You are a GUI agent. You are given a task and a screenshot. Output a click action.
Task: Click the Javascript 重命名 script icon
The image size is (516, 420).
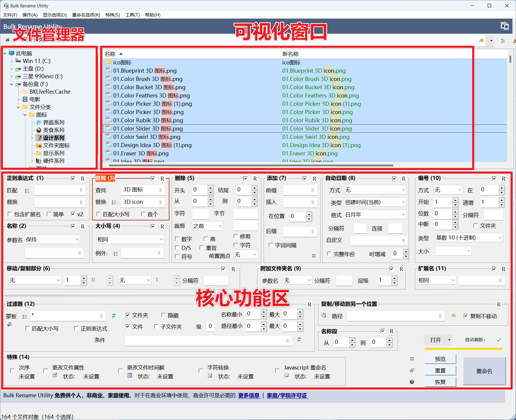coord(286,375)
